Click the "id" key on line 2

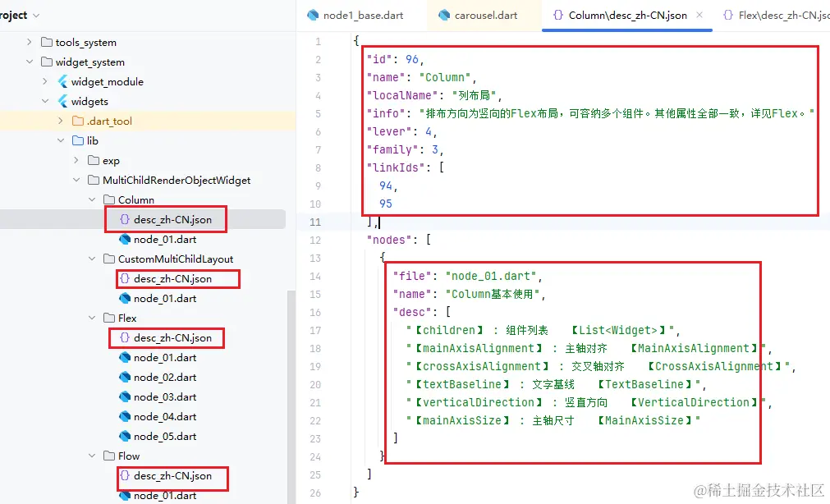pyautogui.click(x=379, y=59)
